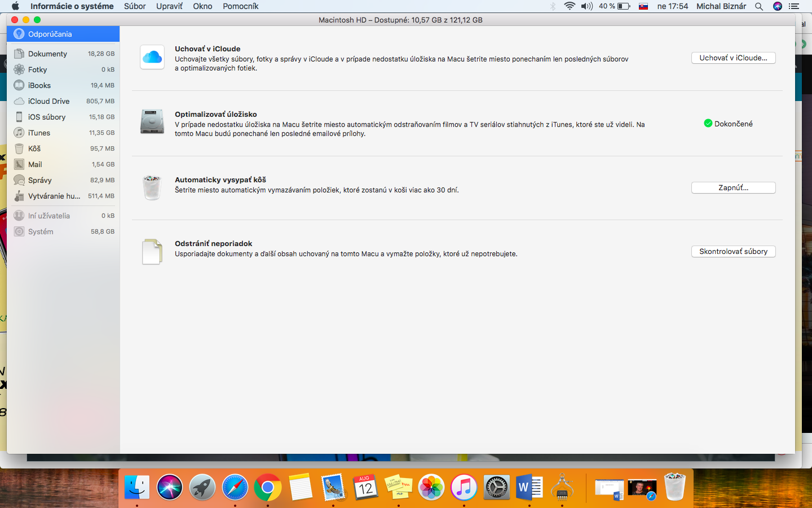Open Notes from the Dock
Screen dimensions: 812x508
(x=301, y=487)
